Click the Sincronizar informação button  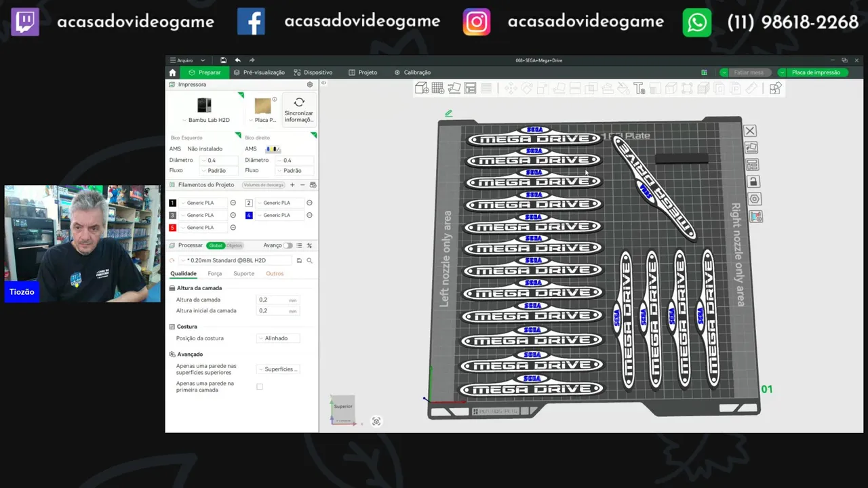coord(299,110)
